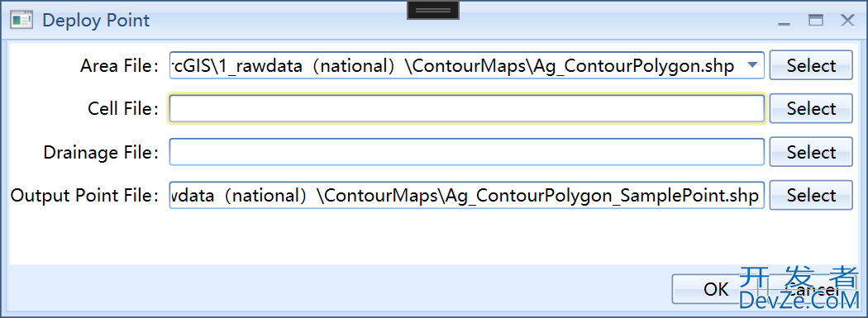Cancel the Deploy Point dialog

[812, 289]
